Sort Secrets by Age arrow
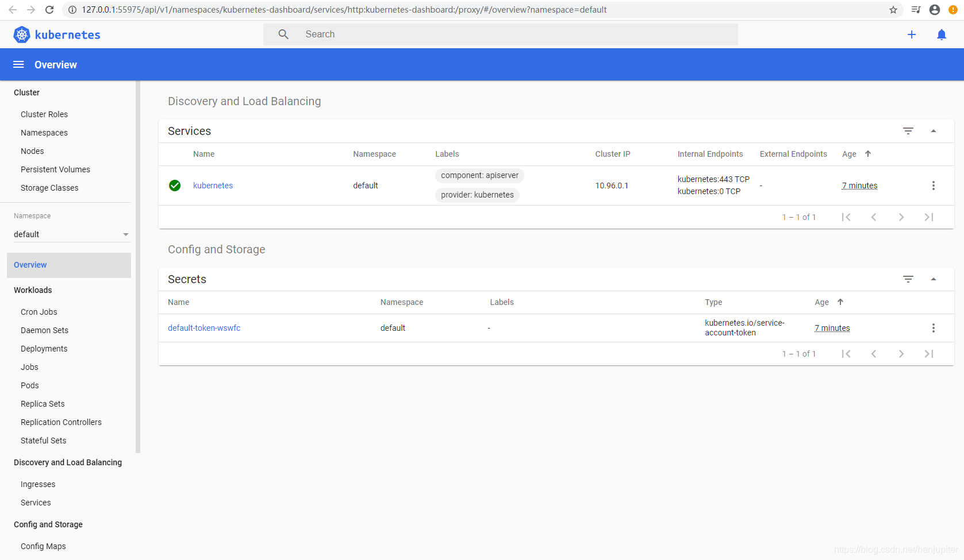Viewport: 964px width, 560px height. tap(840, 302)
